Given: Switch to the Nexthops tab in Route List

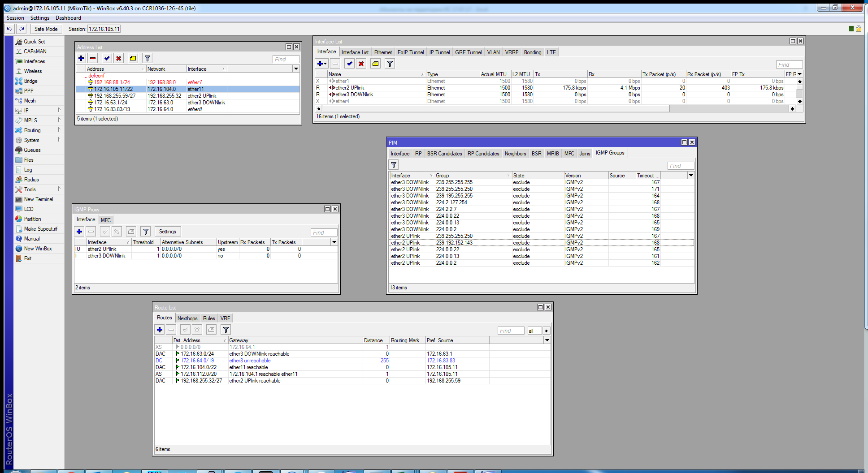Looking at the screenshot, I should (187, 318).
